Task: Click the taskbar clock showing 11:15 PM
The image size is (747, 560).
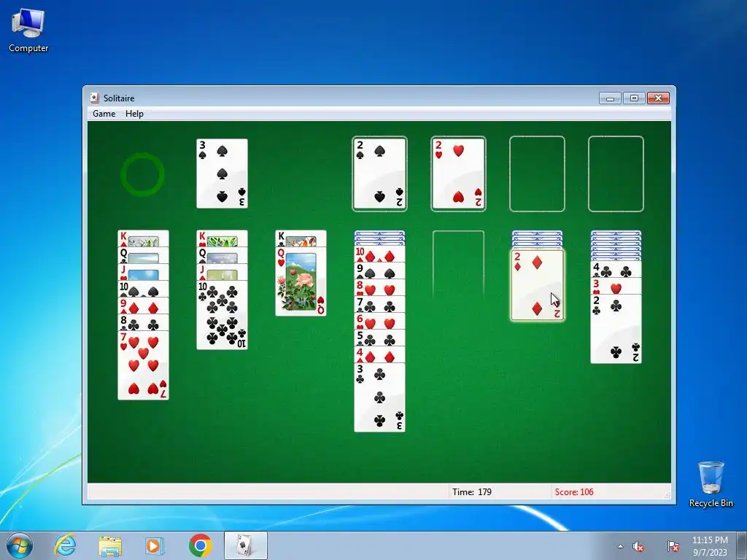Action: 710,546
